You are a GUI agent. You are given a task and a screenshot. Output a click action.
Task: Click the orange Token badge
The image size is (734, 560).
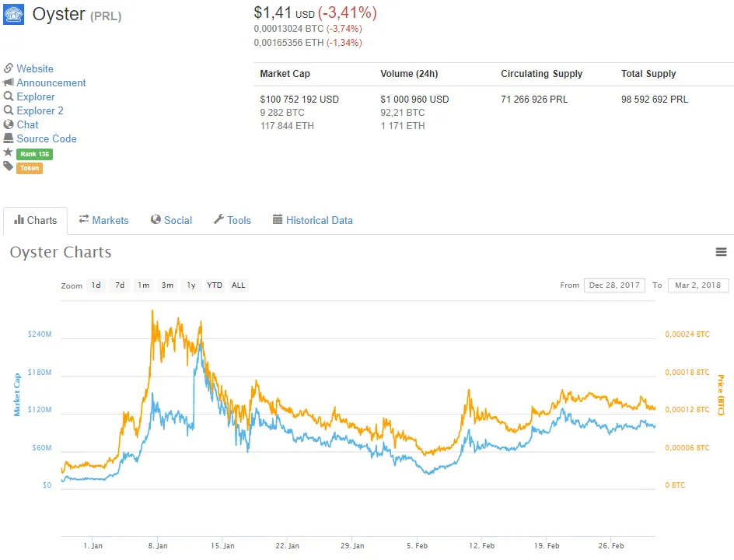tap(30, 168)
